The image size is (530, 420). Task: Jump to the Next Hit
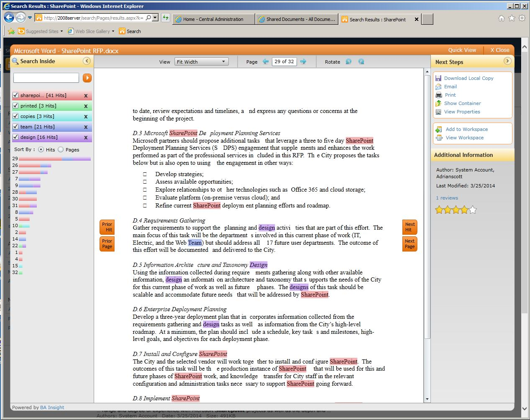(410, 227)
